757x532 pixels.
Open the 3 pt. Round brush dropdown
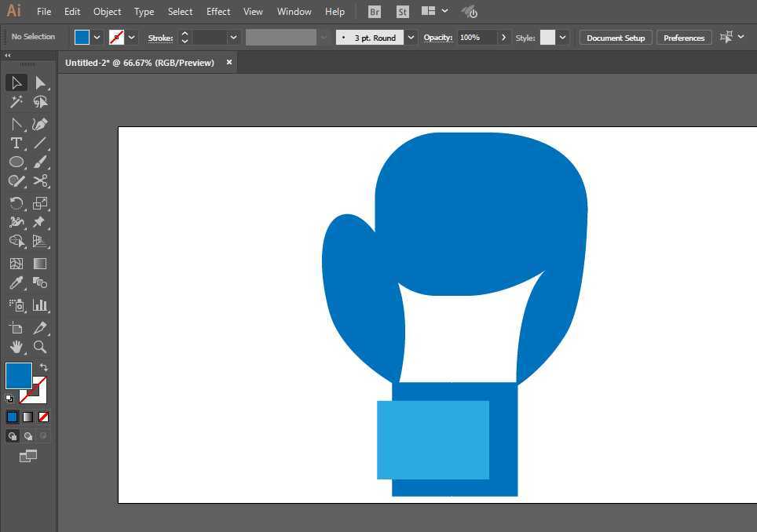coord(411,38)
